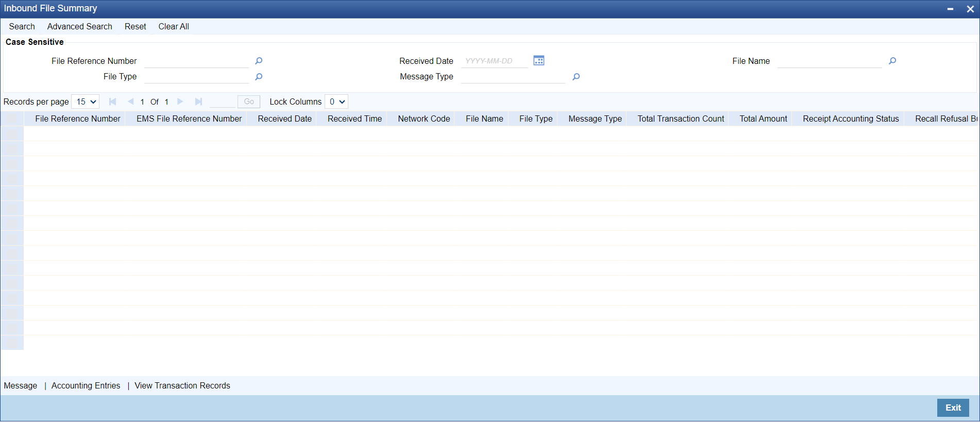Click the Recall Refusal column header
This screenshot has width=980, height=423.
946,119
